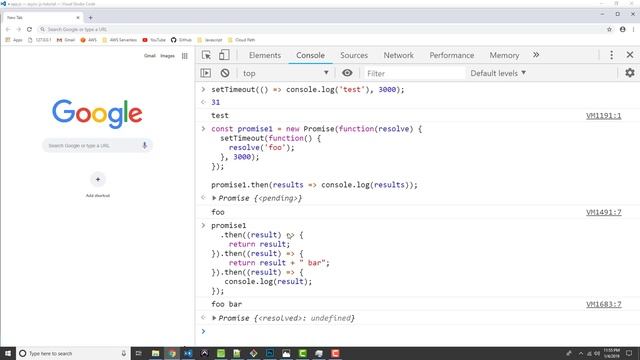
Task: Switch to the Network tab
Action: (398, 55)
